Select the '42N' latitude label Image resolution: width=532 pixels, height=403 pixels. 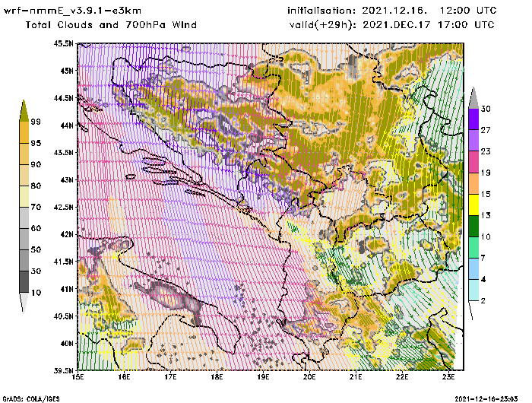pyautogui.click(x=67, y=234)
